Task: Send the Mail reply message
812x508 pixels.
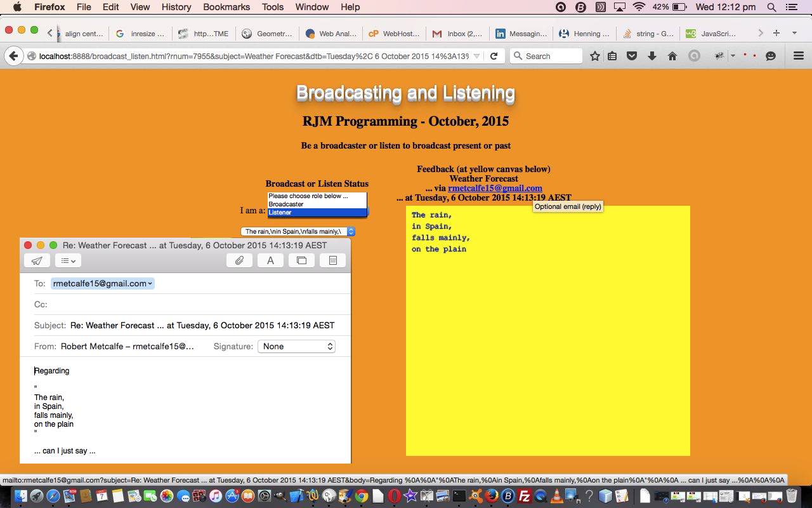Action: click(37, 260)
